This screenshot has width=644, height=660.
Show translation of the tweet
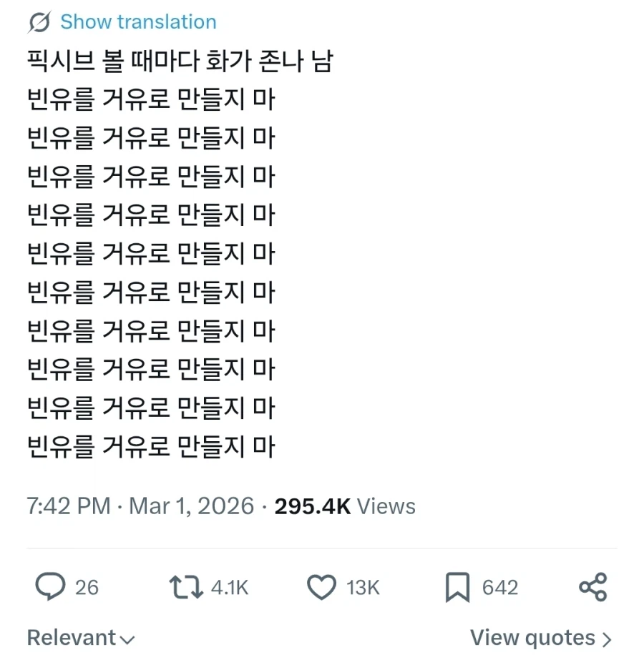pos(137,21)
